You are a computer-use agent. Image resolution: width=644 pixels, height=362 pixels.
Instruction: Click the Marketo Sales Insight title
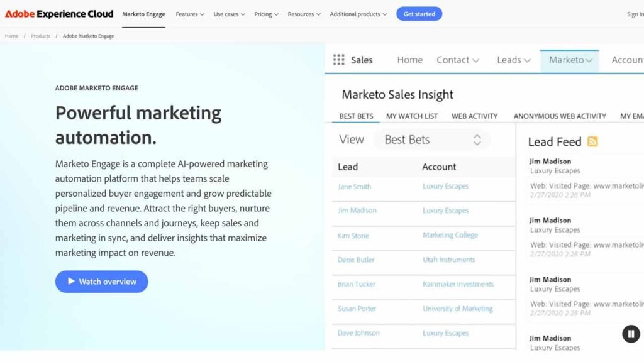point(397,95)
